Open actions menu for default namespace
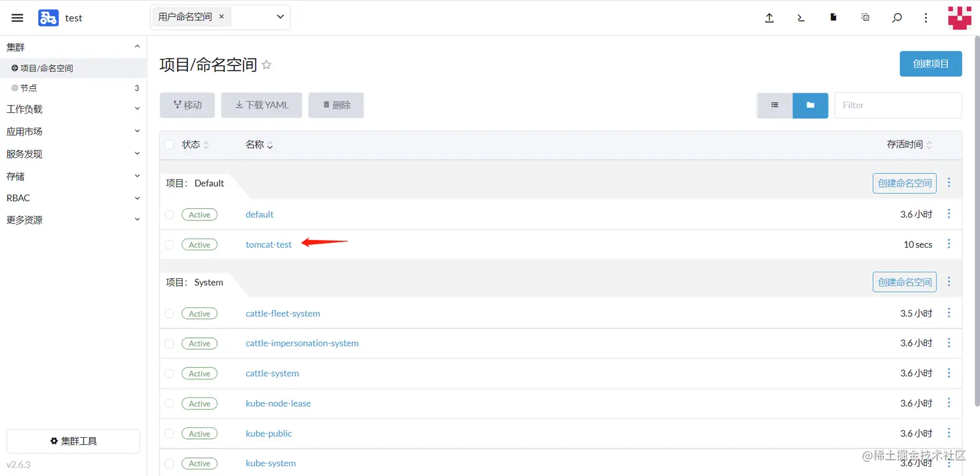 (949, 214)
